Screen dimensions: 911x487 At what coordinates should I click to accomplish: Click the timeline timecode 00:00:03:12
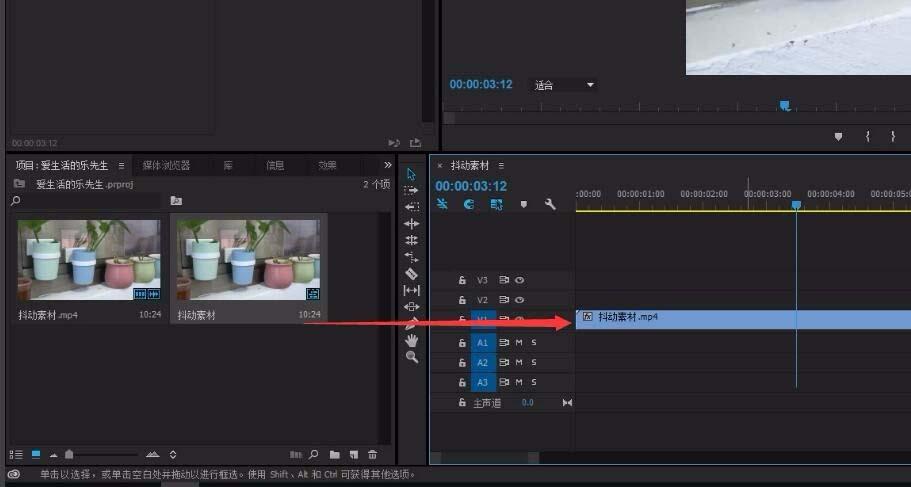click(471, 186)
